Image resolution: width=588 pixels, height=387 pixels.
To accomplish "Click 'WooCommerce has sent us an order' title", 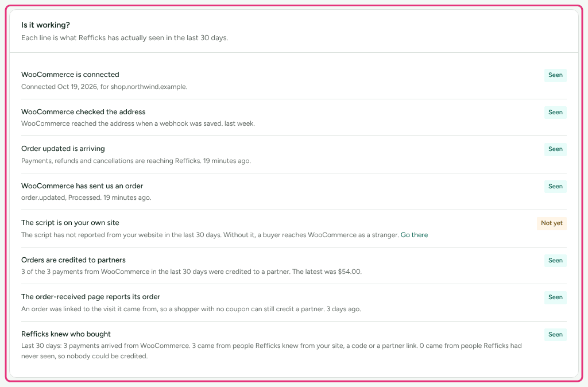I will (x=82, y=186).
